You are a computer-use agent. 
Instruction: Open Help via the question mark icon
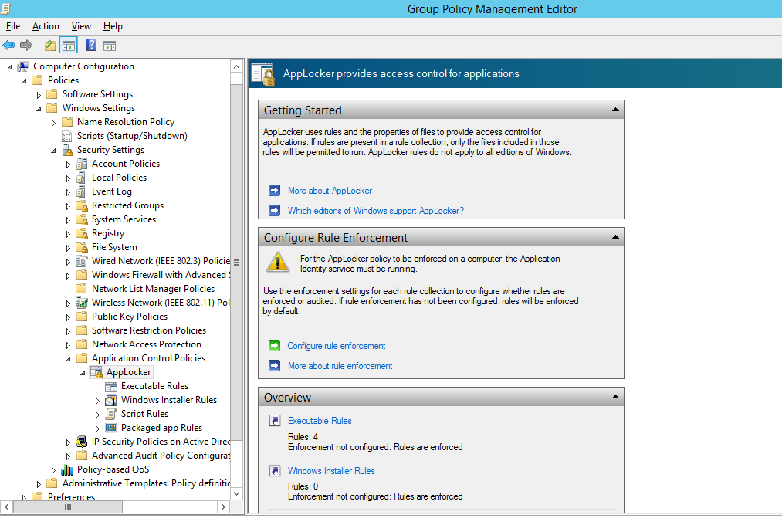(x=91, y=46)
